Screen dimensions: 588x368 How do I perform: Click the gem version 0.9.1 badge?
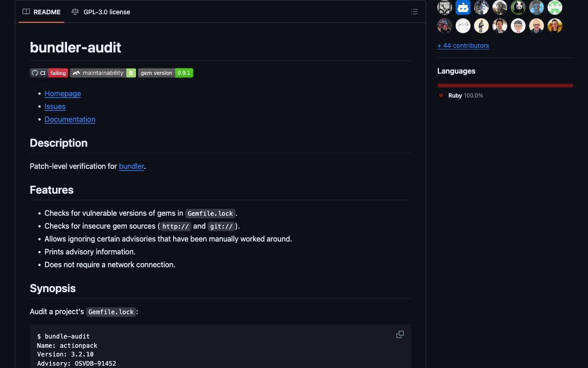[x=165, y=73]
